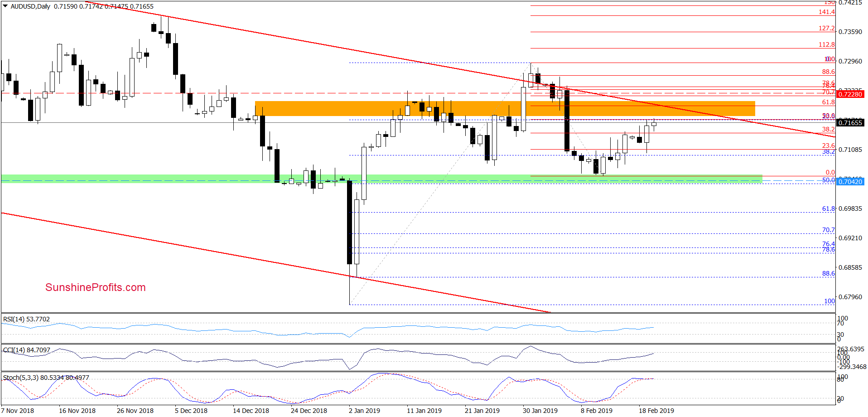This screenshot has width=868, height=417.
Task: Select the red 23.6 Fibonacci retracement label
Action: point(828,145)
